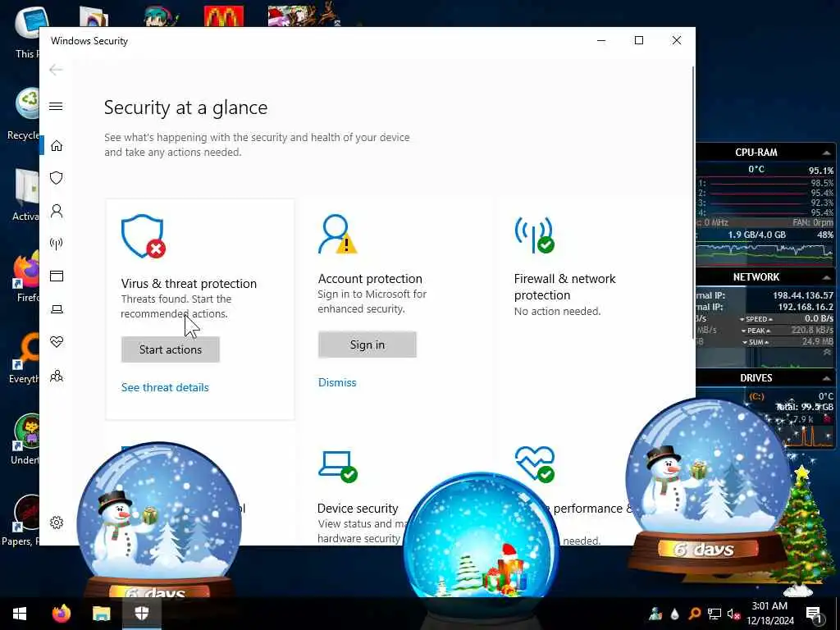Click the Sign in button
Screen dimensions: 840x630
(x=367, y=345)
